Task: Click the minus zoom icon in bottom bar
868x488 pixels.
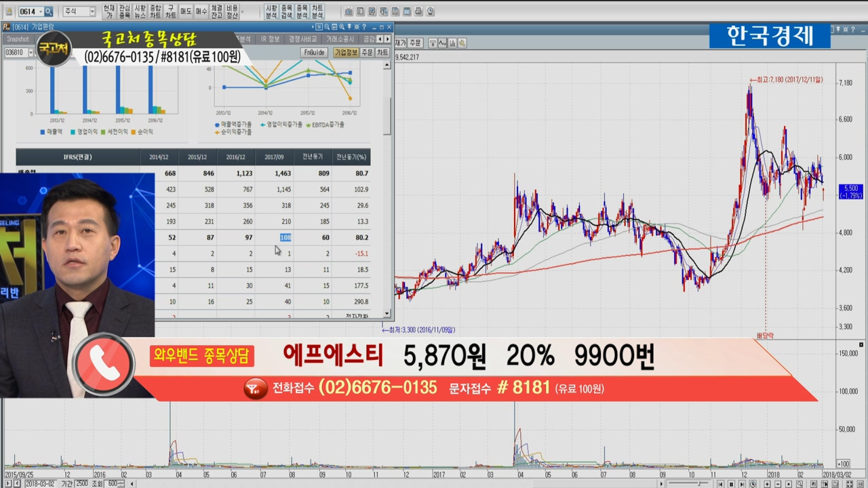Action: pyautogui.click(x=778, y=484)
